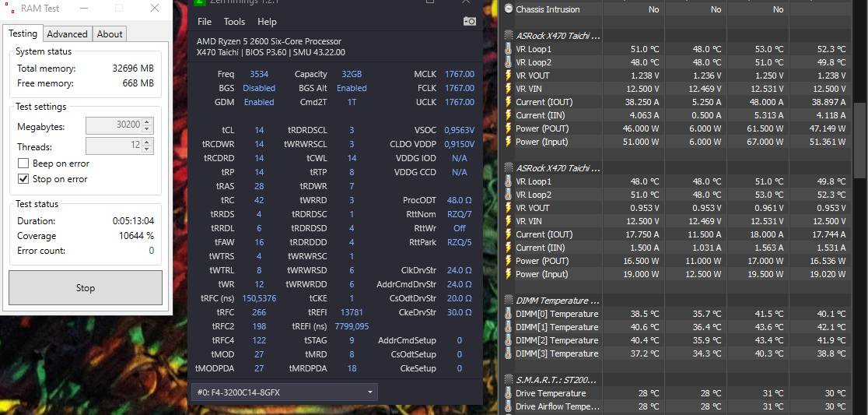The height and width of the screenshot is (415, 868).
Task: Click the Duration value 0:05:13:04
Action: coord(133,220)
